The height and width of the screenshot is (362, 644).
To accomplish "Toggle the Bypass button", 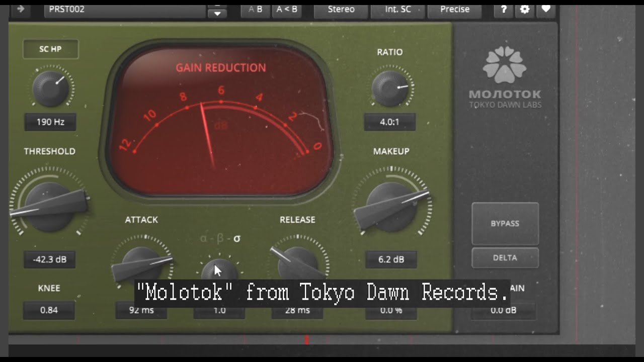I will pyautogui.click(x=505, y=224).
